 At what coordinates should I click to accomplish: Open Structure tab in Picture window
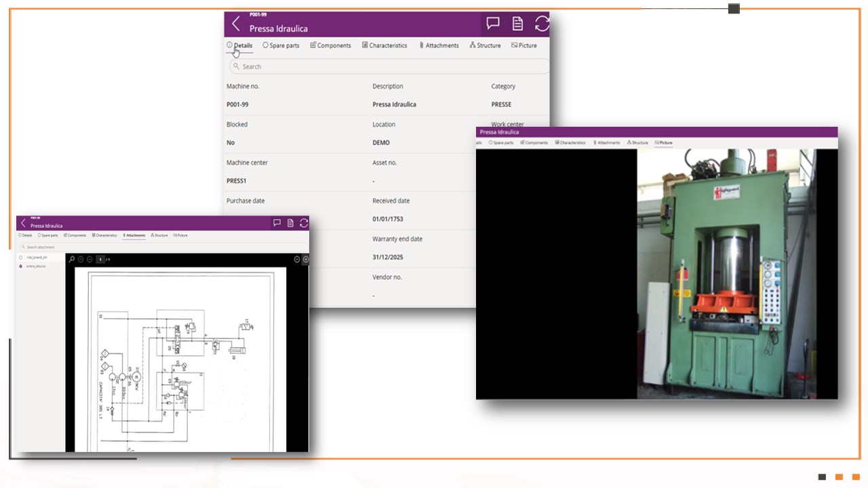(x=637, y=143)
